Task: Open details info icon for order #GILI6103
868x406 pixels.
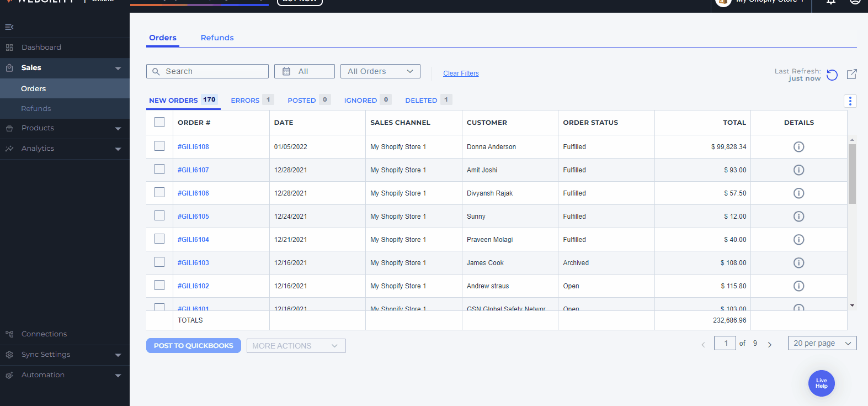Action: click(x=798, y=263)
